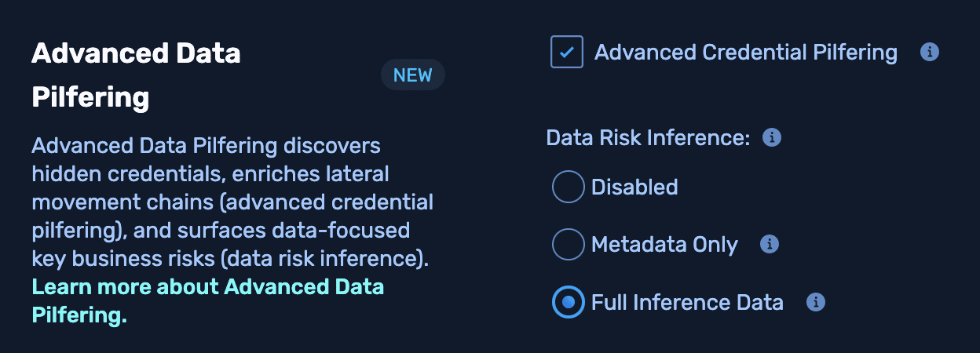Click the Data Risk Inference label
Image resolution: width=980 pixels, height=353 pixels.
pos(648,138)
